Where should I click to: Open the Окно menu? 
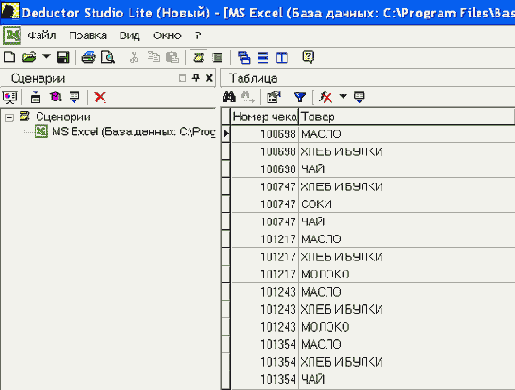[167, 35]
